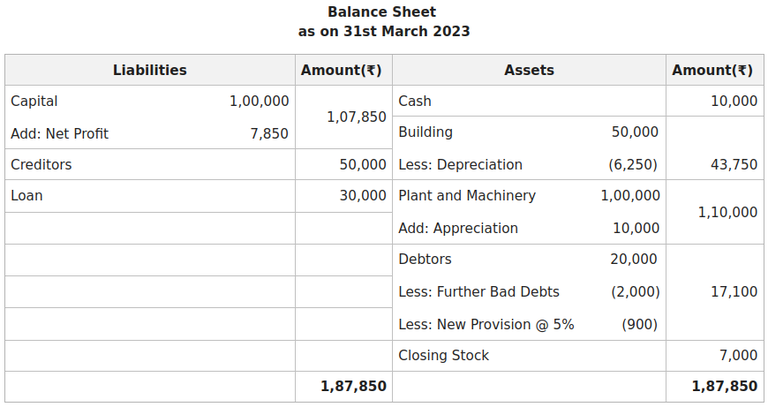Click the 'Assets' column header
Viewport: 768px width, 407px height.
tap(529, 70)
